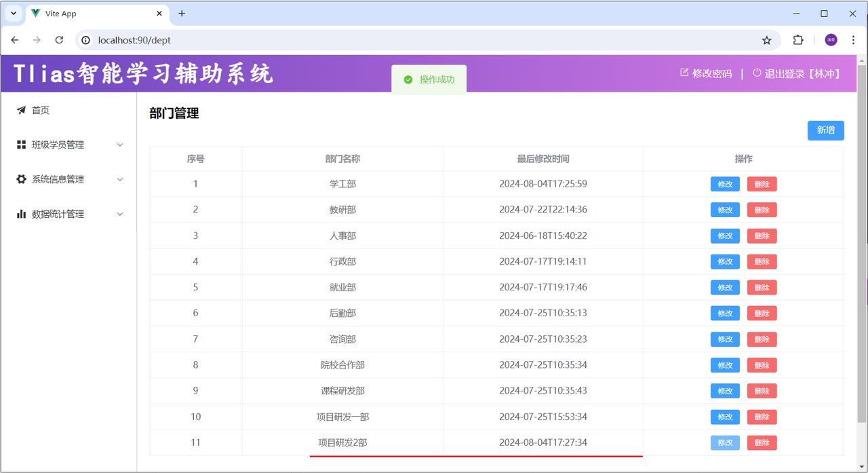This screenshot has width=868, height=473.
Task: Expand the 数据统计管理 submenu chevron
Action: 120,214
